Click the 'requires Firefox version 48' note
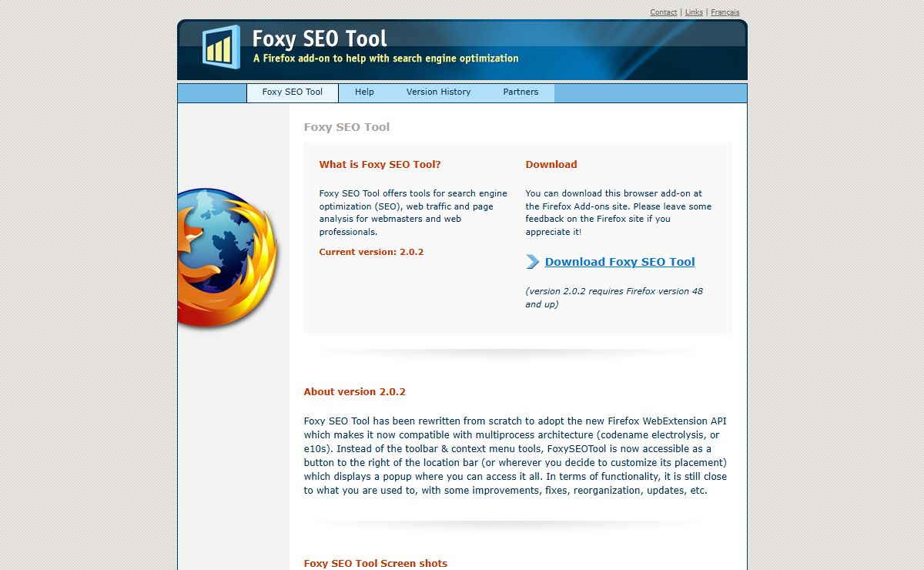924x570 pixels. point(614,297)
